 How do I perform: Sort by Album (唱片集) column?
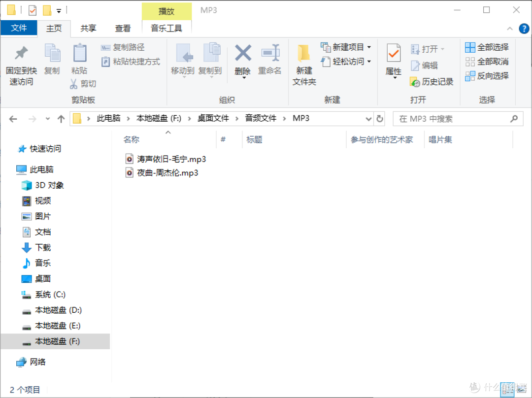(x=440, y=139)
